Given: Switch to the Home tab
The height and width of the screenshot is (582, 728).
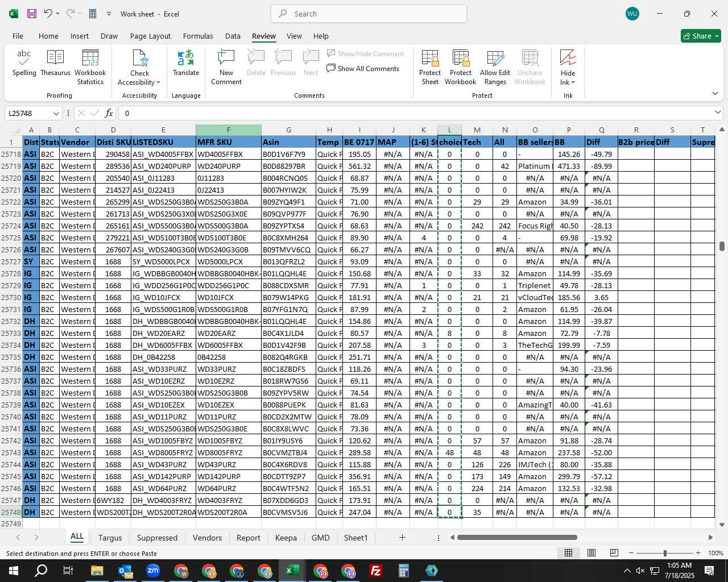Looking at the screenshot, I should coord(48,36).
